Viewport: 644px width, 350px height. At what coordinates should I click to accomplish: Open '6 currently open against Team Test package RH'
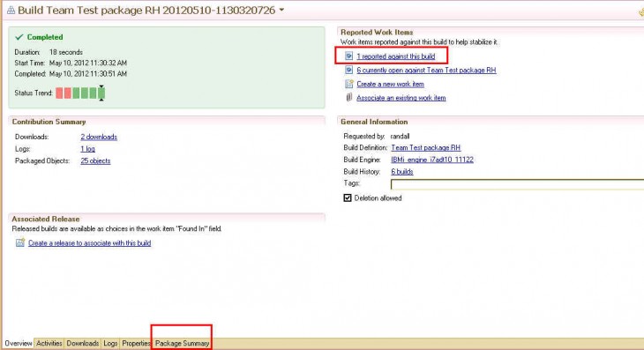click(426, 71)
